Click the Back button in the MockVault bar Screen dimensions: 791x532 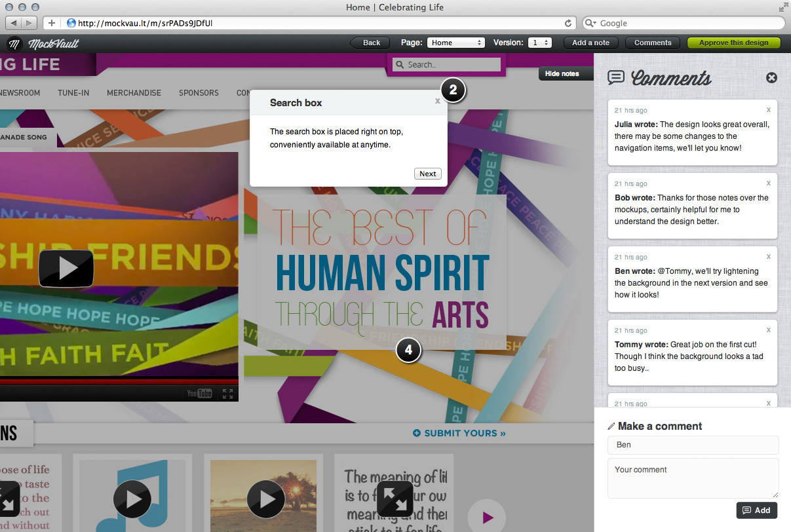370,43
